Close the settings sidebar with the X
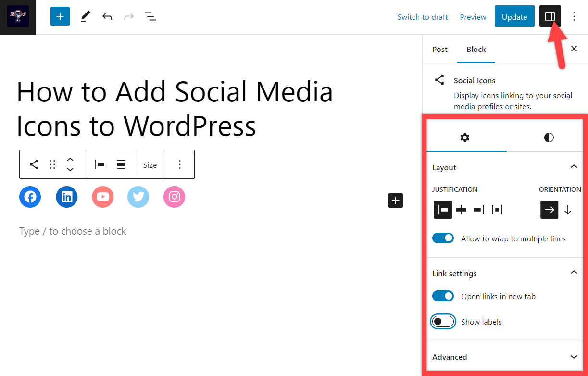Screen dimensions: 588x376 pyautogui.click(x=574, y=49)
